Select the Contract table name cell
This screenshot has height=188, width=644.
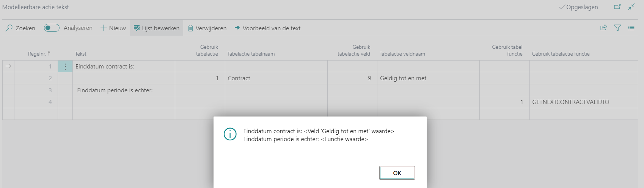(x=239, y=78)
